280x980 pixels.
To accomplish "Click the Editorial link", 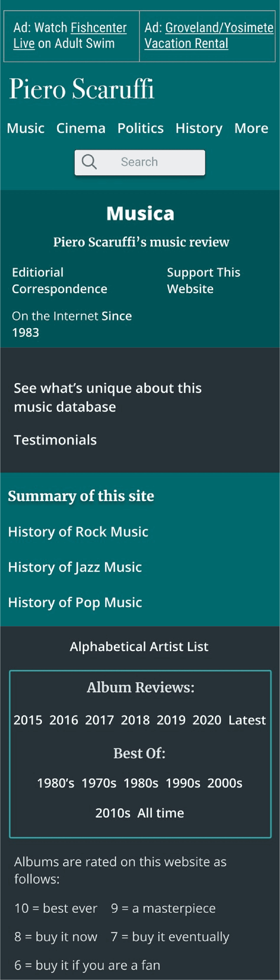I will (37, 272).
